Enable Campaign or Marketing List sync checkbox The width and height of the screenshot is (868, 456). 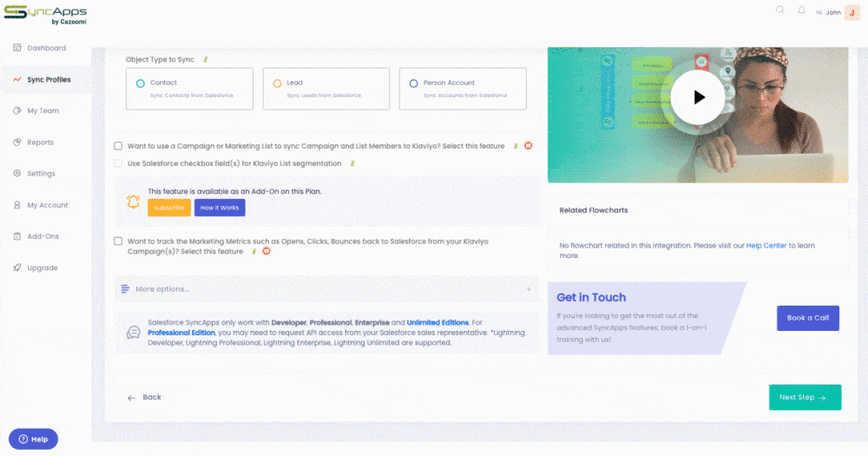click(x=118, y=146)
